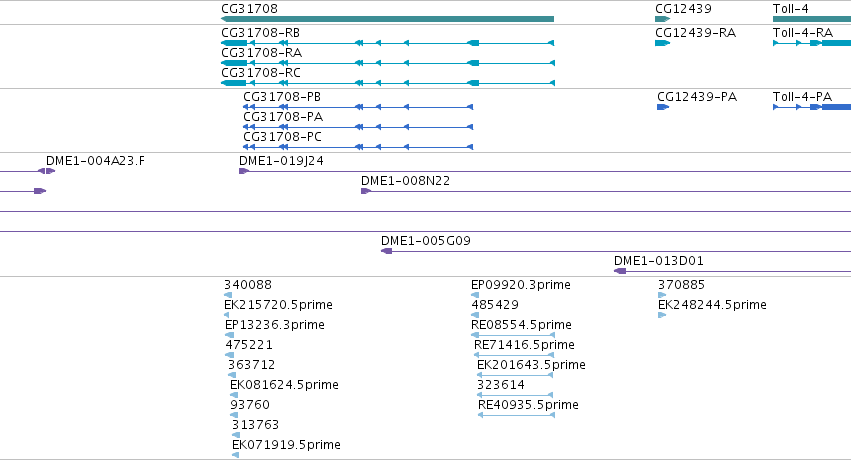Select the RE08554.5prime EST feature
Image resolution: width=851 pixels, height=460 pixels.
tap(513, 335)
